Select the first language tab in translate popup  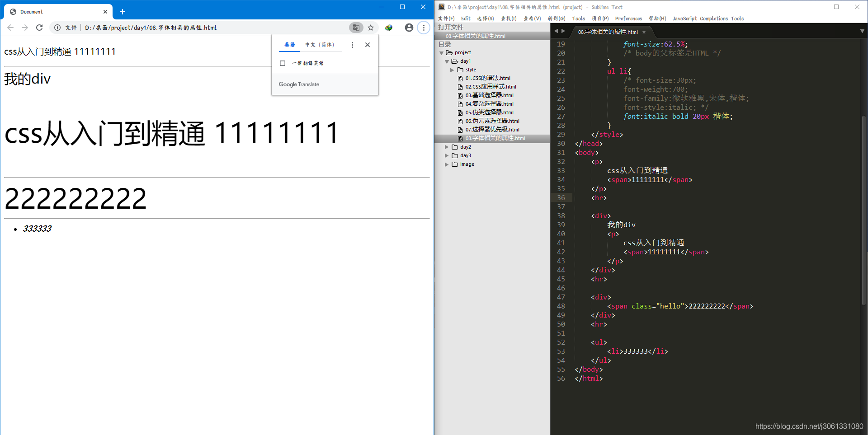click(x=289, y=45)
